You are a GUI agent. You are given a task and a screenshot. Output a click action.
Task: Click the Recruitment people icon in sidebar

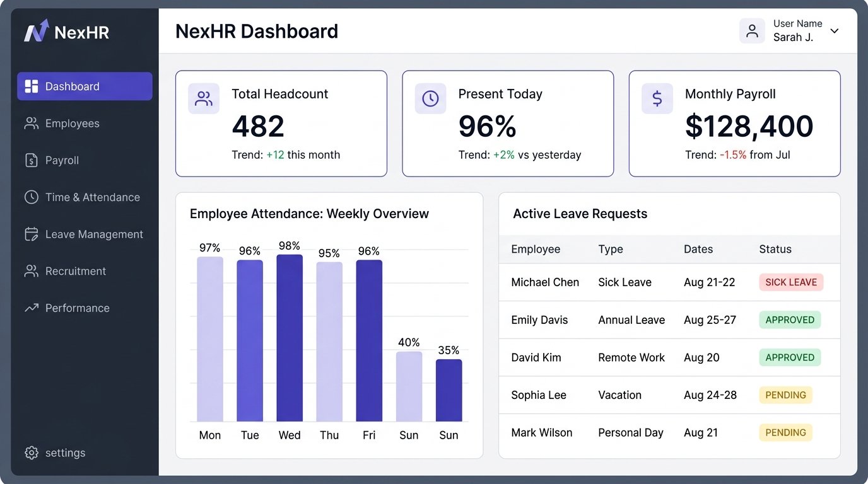pyautogui.click(x=31, y=271)
